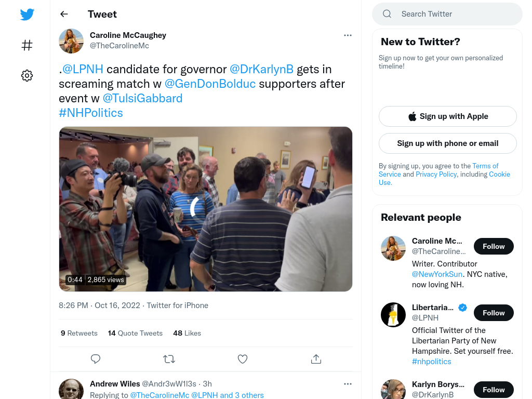Focus the Search Twitter field
The width and height of the screenshot is (532, 399).
(447, 14)
